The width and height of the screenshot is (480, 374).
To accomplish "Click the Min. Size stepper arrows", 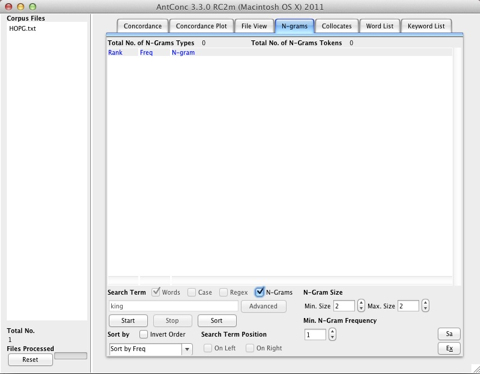I will (361, 305).
